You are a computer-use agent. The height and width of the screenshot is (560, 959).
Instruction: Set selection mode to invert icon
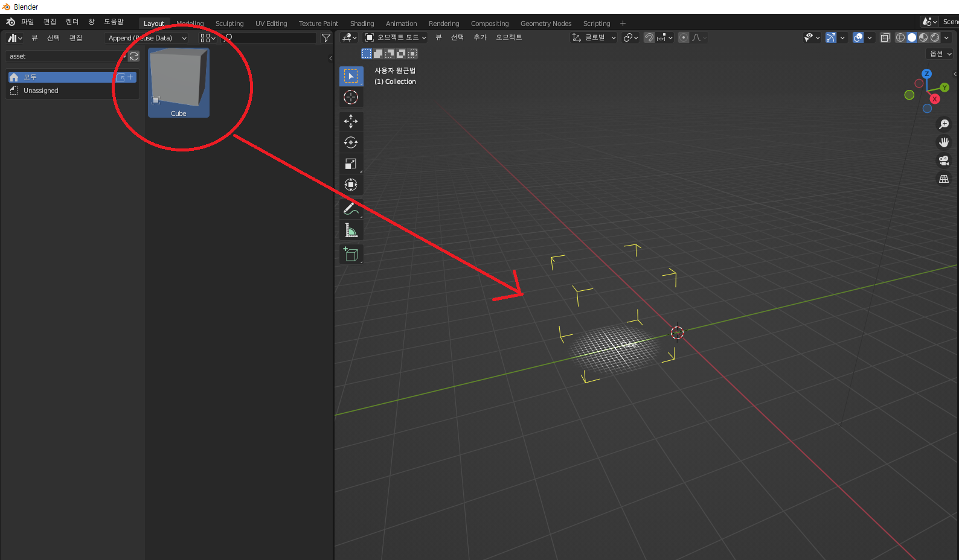[x=401, y=54]
